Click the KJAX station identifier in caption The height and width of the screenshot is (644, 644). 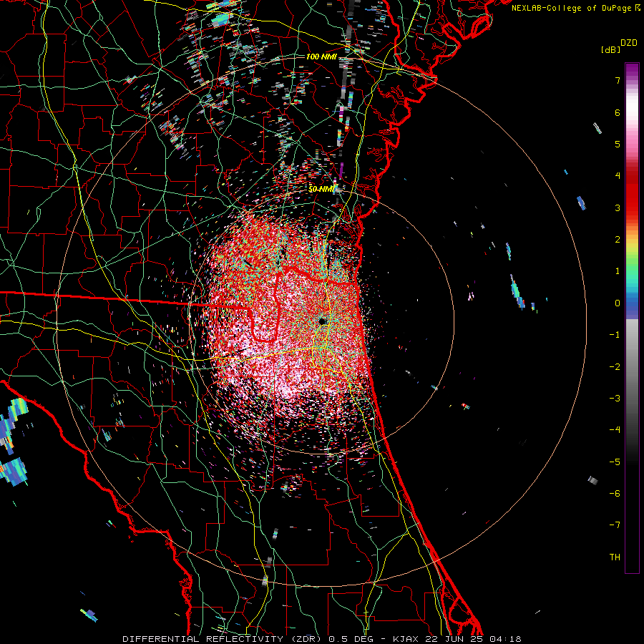[406, 639]
